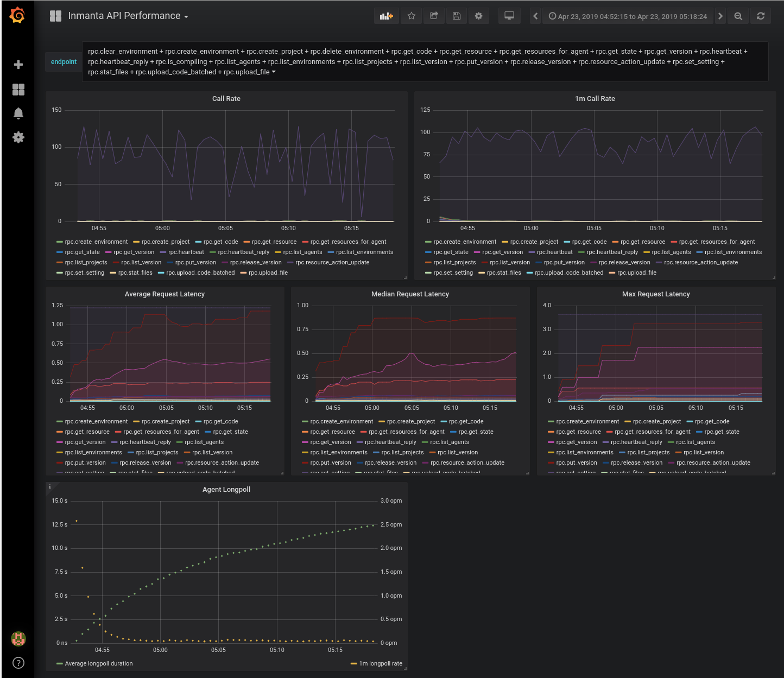
Task: Open the Dashboards icon in the sidebar
Action: [x=18, y=90]
